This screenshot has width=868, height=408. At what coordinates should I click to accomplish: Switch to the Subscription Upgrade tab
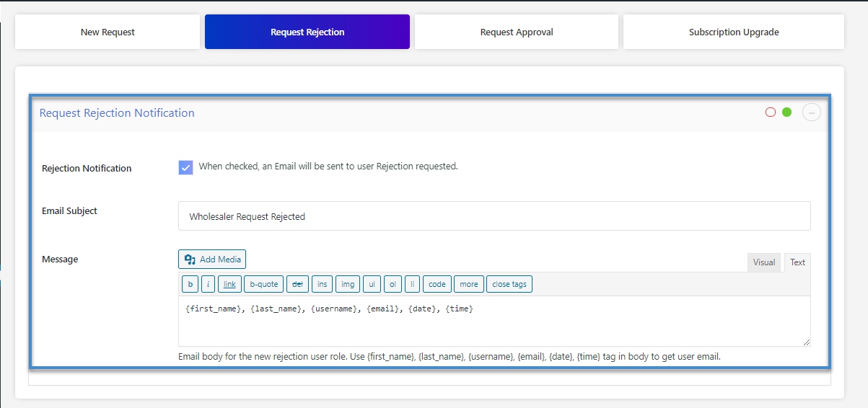(733, 32)
